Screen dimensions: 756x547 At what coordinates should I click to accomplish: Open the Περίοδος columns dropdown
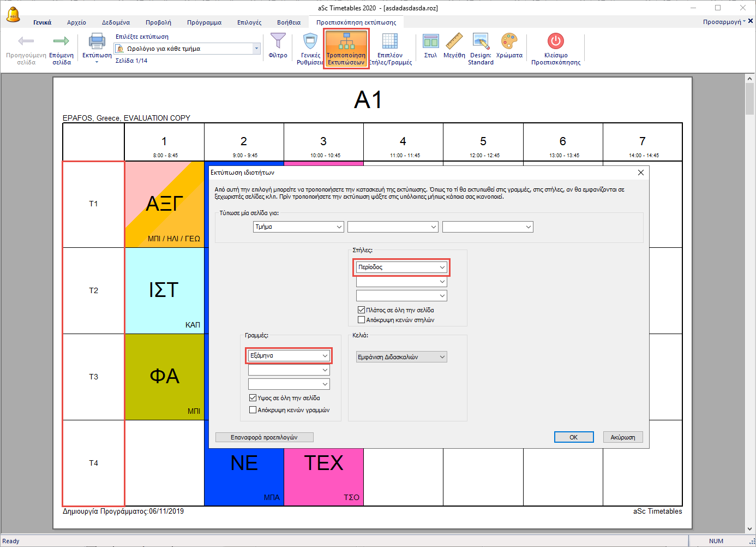[401, 267]
